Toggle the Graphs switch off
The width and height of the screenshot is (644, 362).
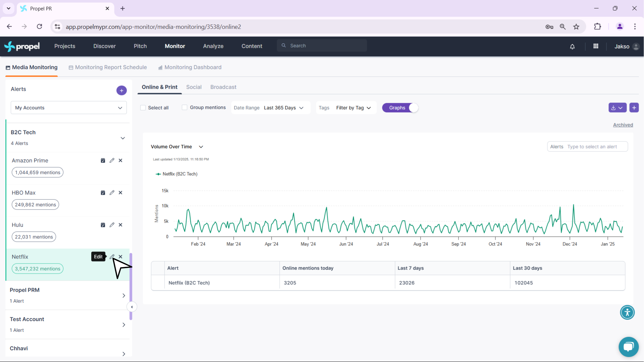tap(400, 108)
